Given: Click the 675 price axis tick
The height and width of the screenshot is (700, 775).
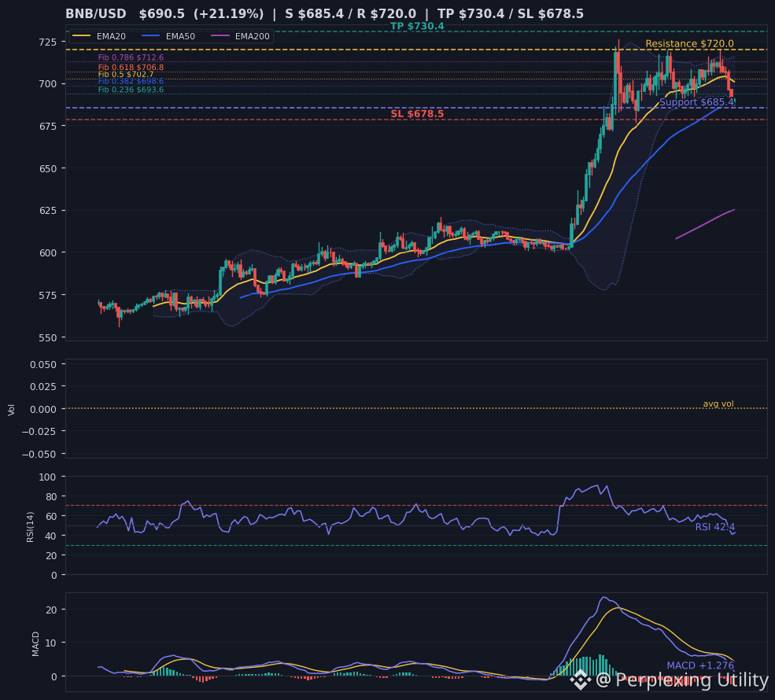Looking at the screenshot, I should tap(48, 127).
